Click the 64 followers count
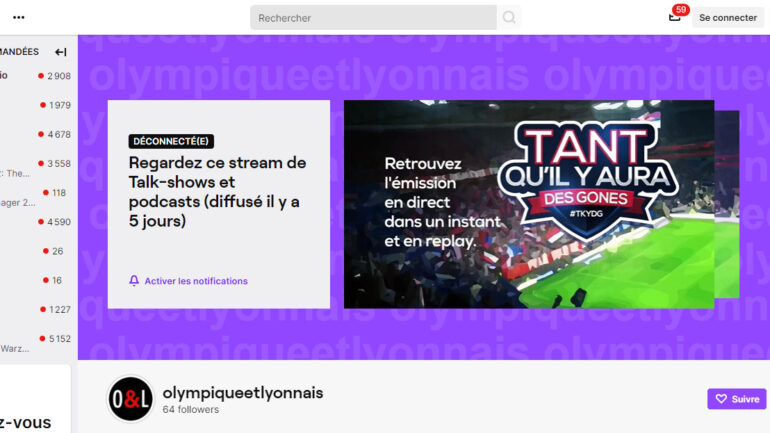This screenshot has width=770, height=433. pos(191,409)
